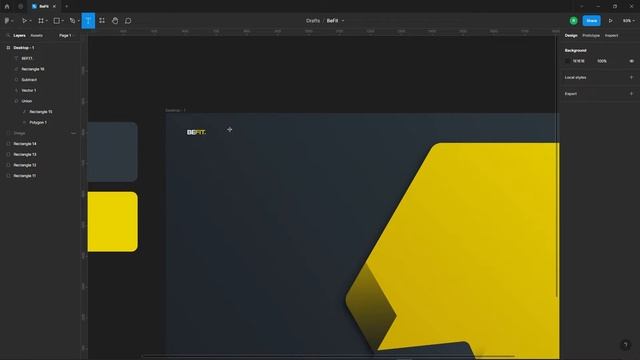
Task: Click the Local styles section label
Action: coord(576,77)
